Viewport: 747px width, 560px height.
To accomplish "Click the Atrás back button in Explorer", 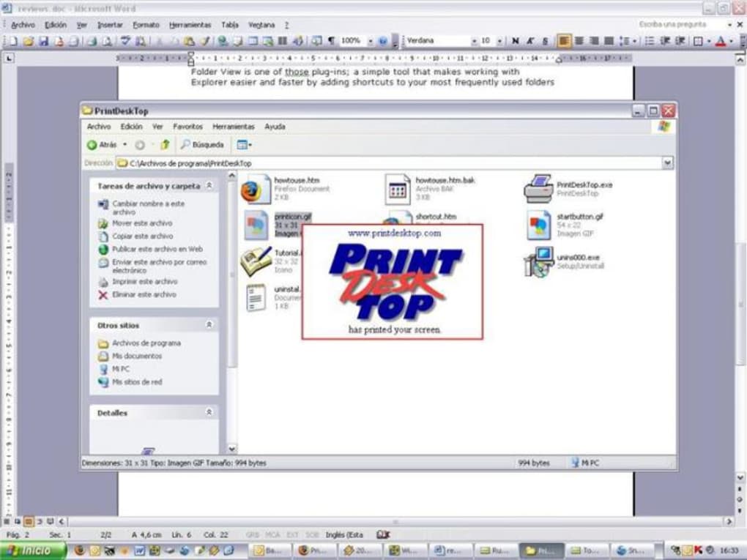I will (x=102, y=145).
